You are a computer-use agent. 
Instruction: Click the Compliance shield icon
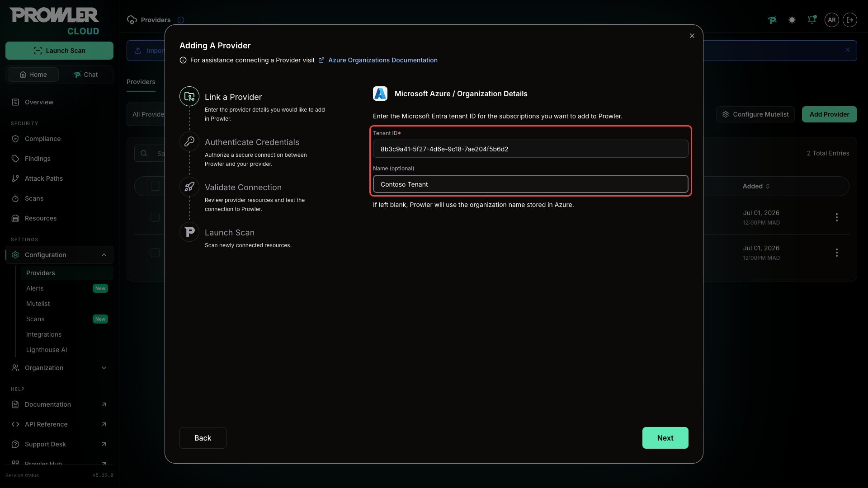pyautogui.click(x=15, y=139)
